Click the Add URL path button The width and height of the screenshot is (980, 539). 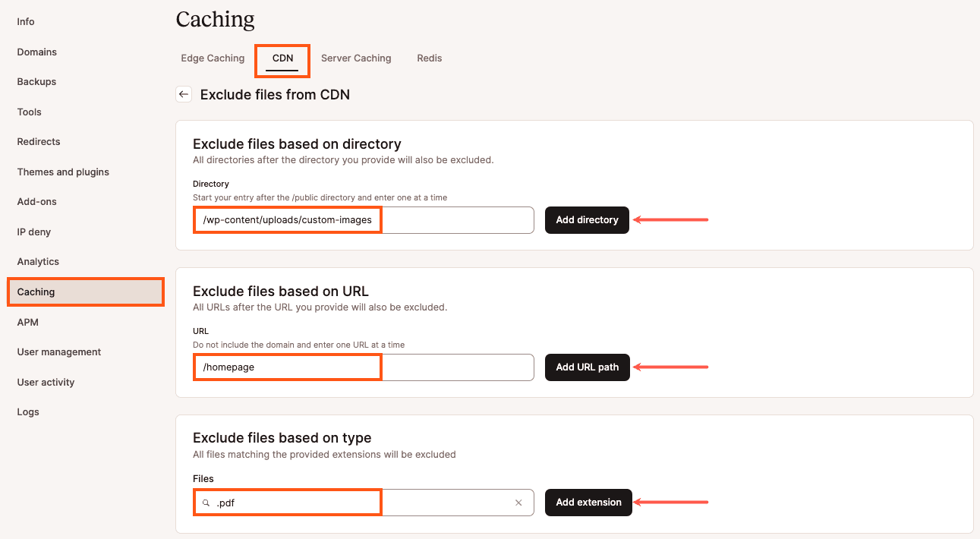[x=587, y=367]
